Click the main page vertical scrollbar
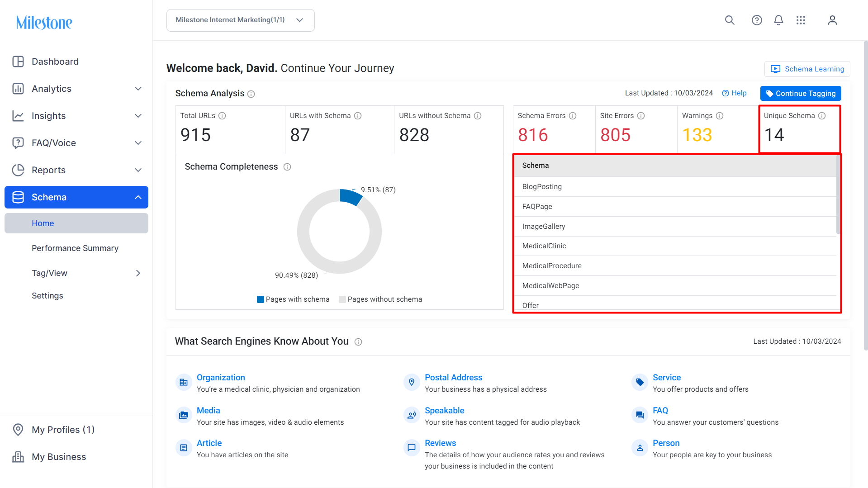Screen dimensions: 868x488 click(865, 195)
